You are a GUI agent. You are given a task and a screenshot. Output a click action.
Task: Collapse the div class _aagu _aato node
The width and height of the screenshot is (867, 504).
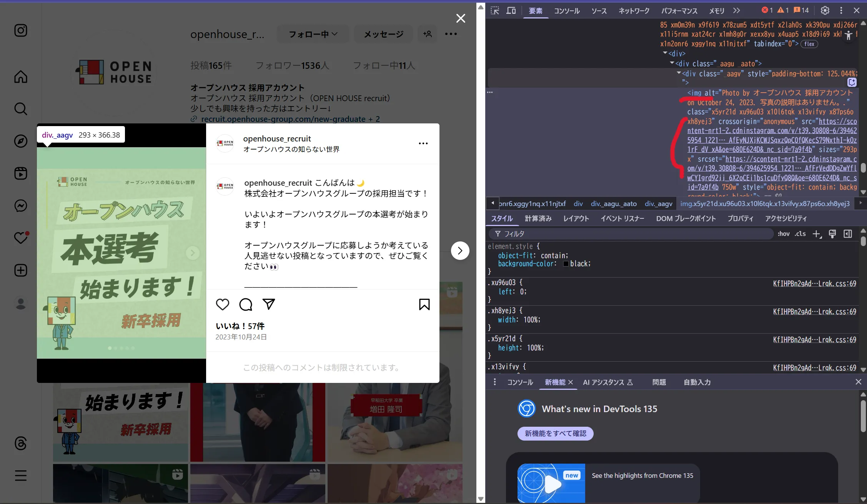[x=672, y=63]
